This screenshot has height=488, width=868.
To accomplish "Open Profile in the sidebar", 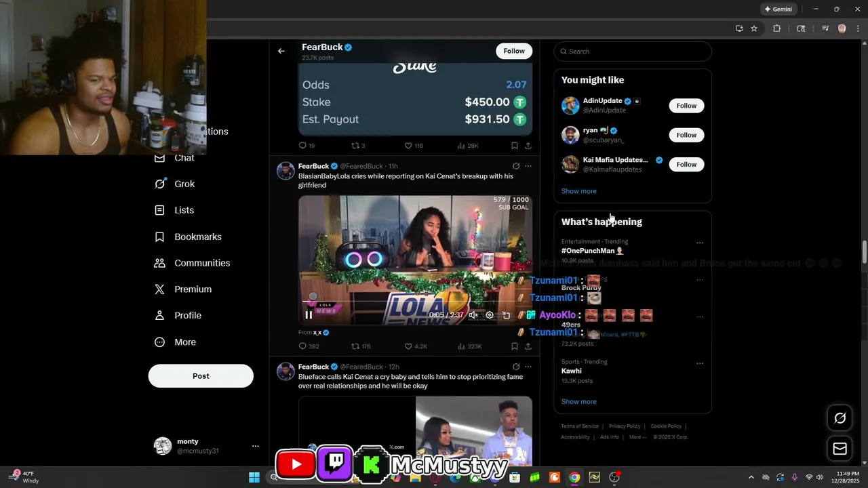I will (178, 315).
